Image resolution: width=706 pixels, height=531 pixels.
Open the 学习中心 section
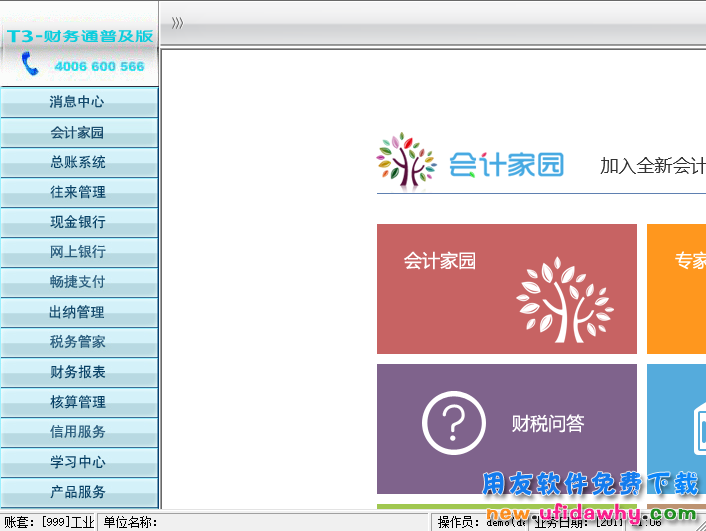coord(78,462)
